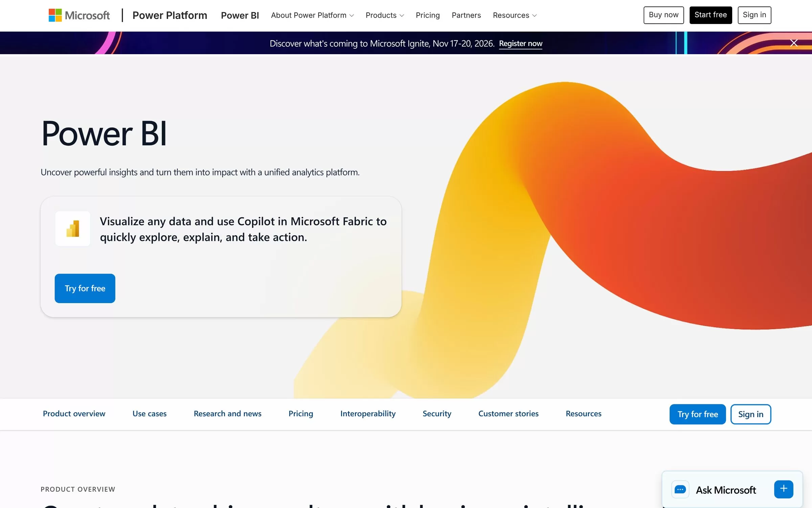
Task: Open Pricing in the top header
Action: pyautogui.click(x=428, y=15)
